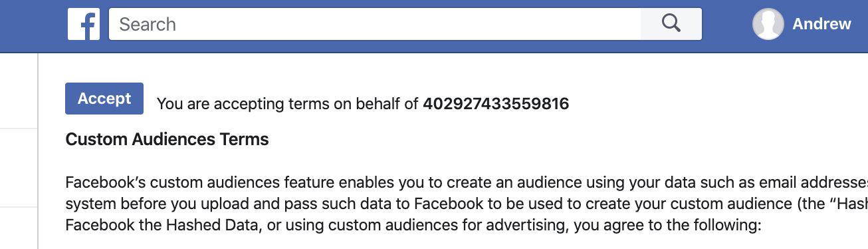Click the 'You are accepting terms' notice text
868x249 pixels.
[288, 104]
